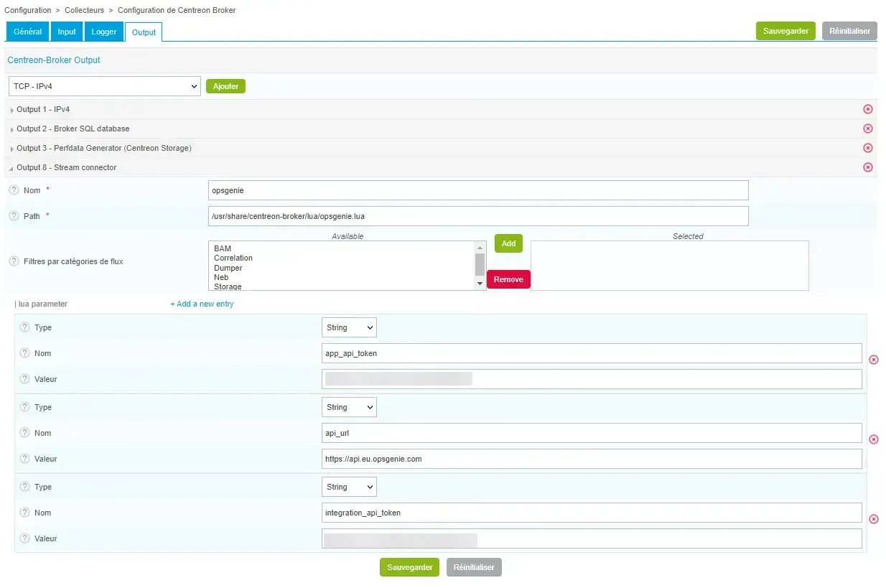Click the bottom Sauvegarder button

tap(409, 567)
